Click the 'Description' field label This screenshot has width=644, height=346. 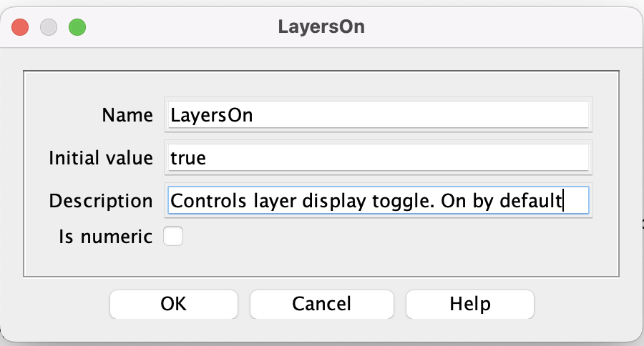[x=101, y=201]
